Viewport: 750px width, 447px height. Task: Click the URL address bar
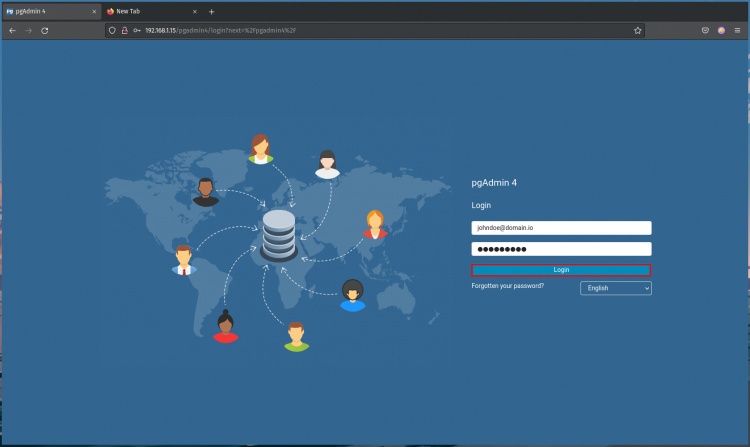click(x=380, y=31)
